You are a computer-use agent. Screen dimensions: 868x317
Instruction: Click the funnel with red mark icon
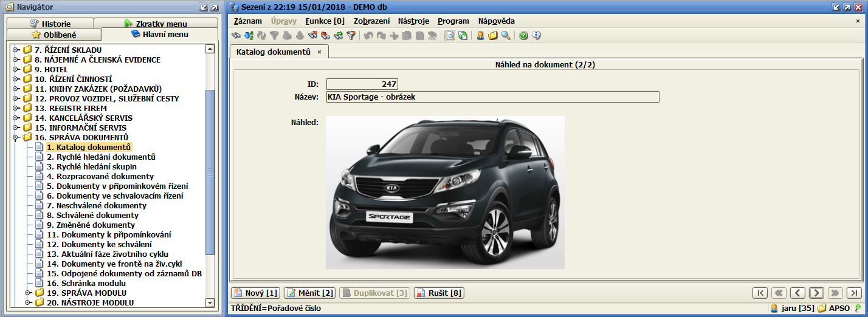click(351, 35)
